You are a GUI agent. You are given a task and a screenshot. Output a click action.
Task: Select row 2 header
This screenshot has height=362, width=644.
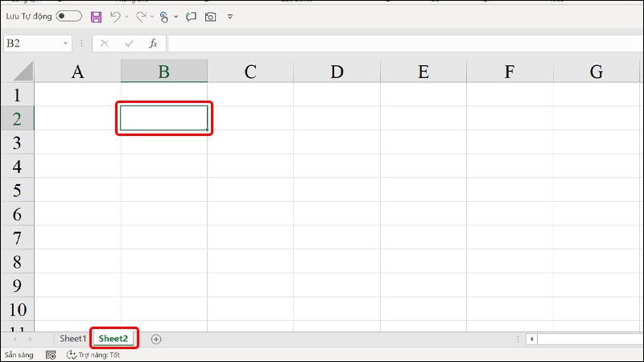click(17, 118)
